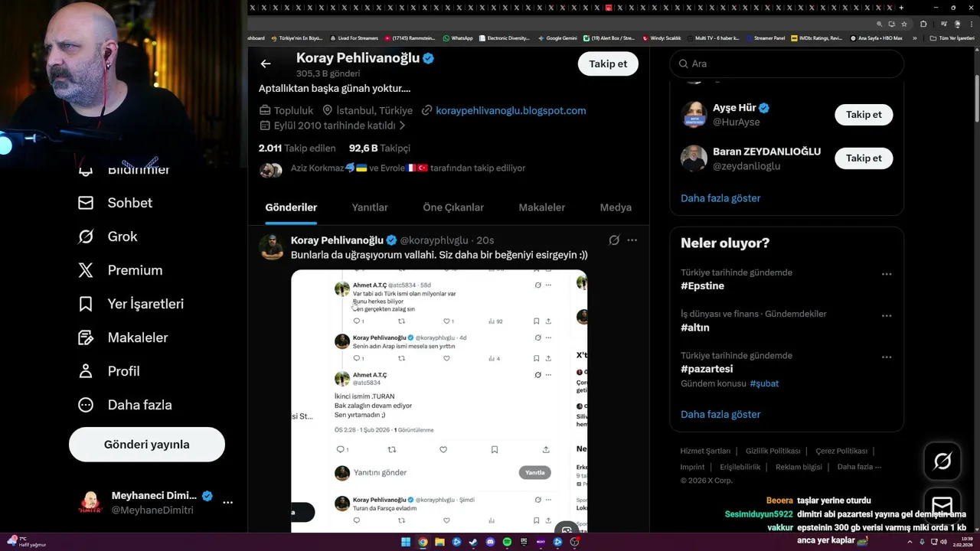Go to Profil in the sidebar
Screen dimensions: 980x551
(109, 371)
